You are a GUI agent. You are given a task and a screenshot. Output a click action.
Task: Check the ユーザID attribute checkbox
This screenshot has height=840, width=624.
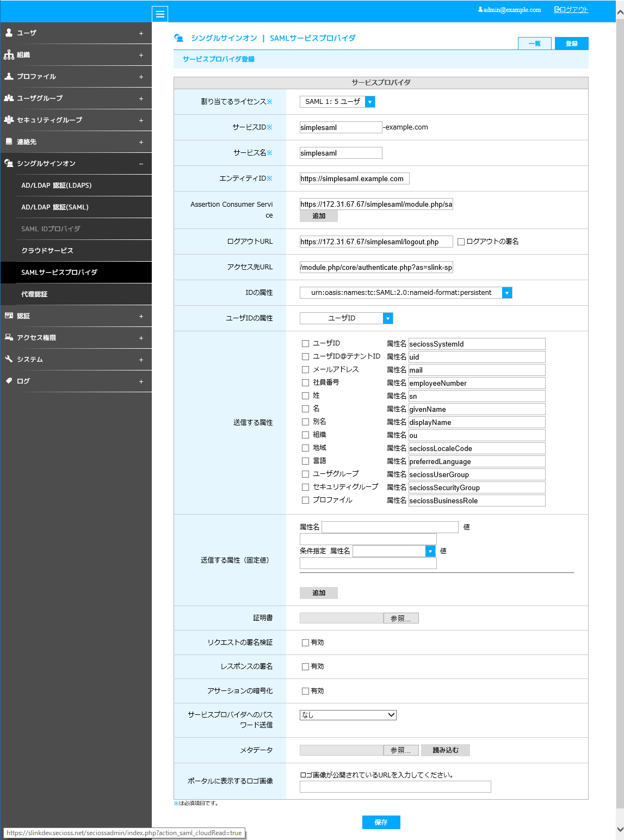[x=305, y=343]
